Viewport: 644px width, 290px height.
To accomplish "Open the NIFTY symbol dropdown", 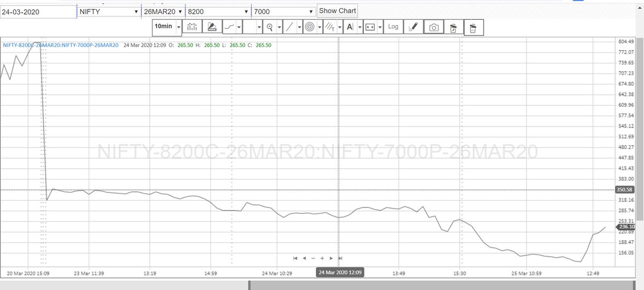I will tap(109, 11).
